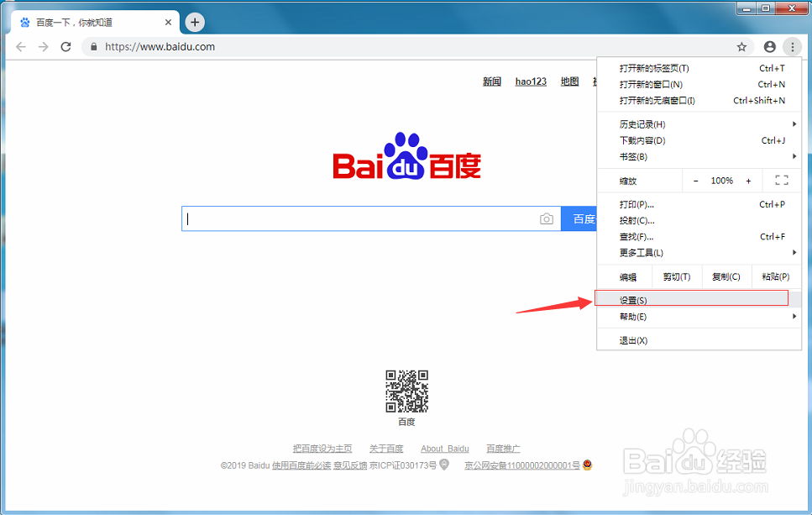Click 粘贴(P) in the edit row

click(x=776, y=276)
